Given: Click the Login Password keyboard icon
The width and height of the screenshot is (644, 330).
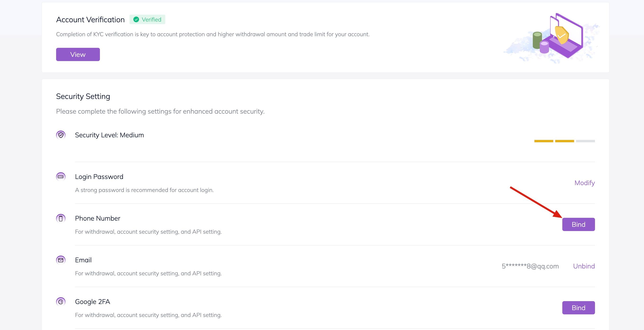Looking at the screenshot, I should click(61, 177).
